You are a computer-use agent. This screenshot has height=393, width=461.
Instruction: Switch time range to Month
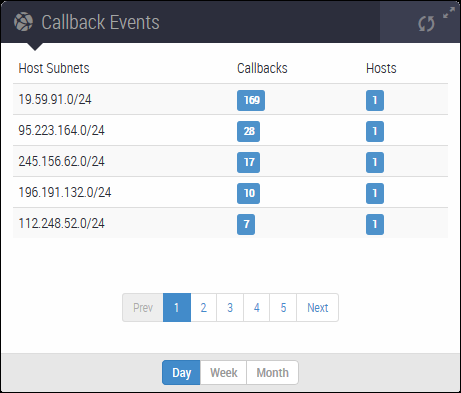pos(272,372)
